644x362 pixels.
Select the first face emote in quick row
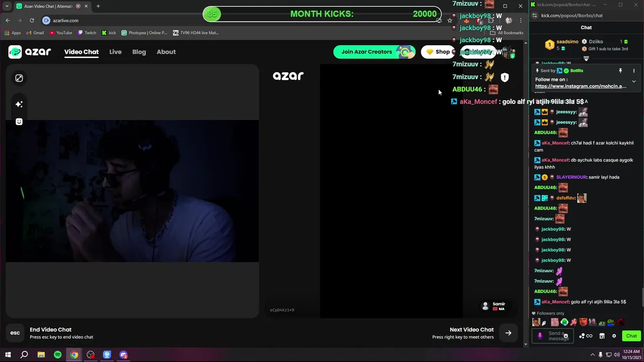(x=536, y=322)
